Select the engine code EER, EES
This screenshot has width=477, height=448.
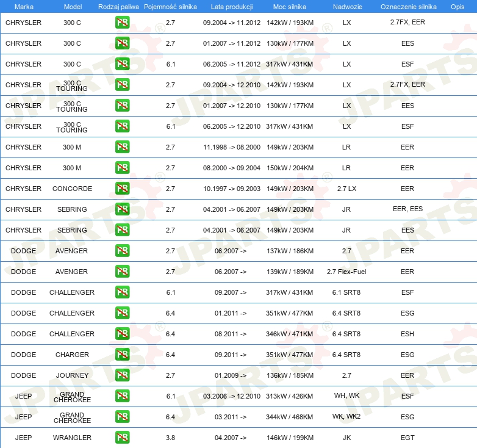(x=407, y=209)
